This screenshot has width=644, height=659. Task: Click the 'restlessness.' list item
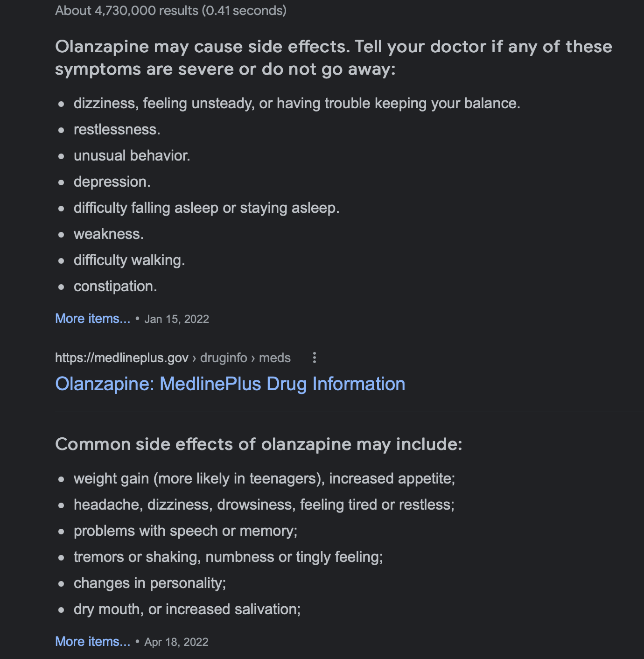(117, 129)
